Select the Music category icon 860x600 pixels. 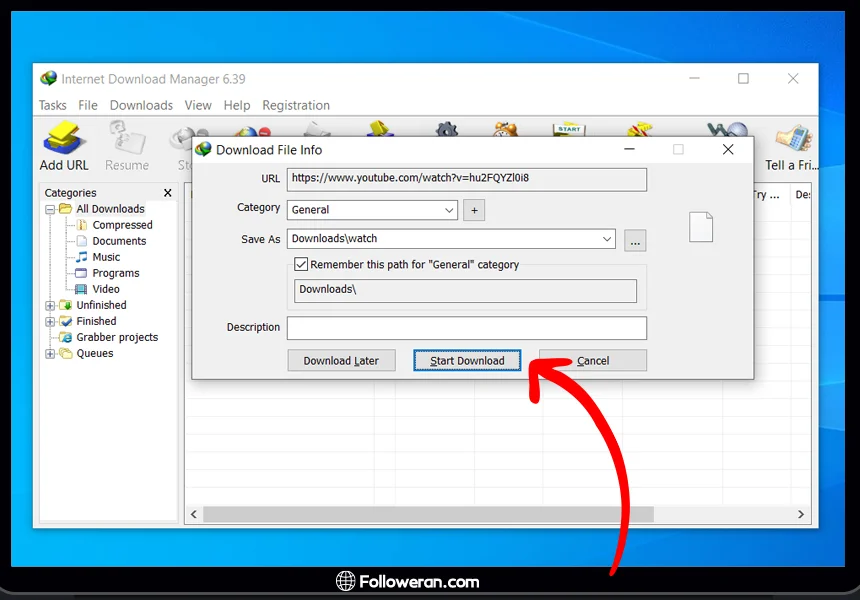(x=82, y=257)
